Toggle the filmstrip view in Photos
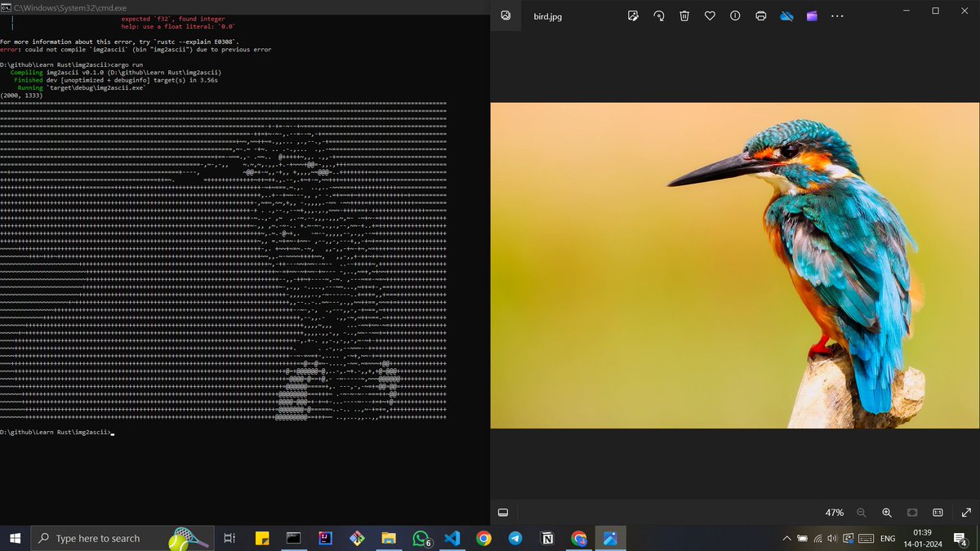This screenshot has height=551, width=980. [x=503, y=512]
